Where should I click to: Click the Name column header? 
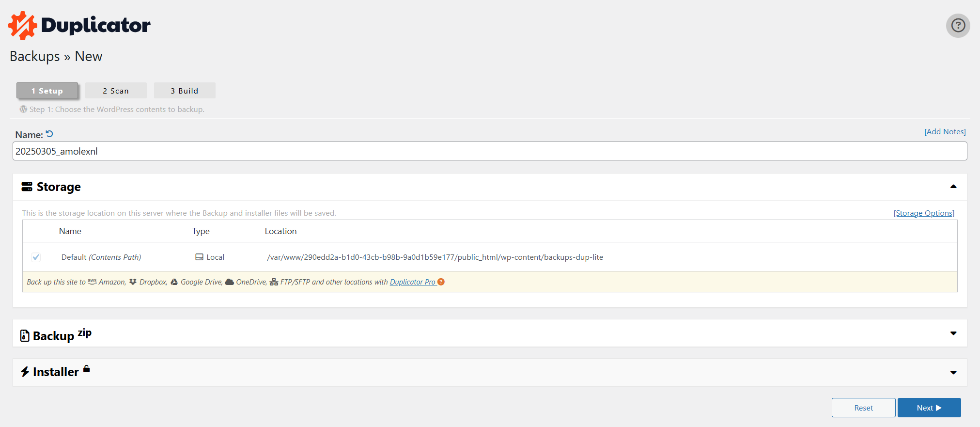[x=70, y=231]
